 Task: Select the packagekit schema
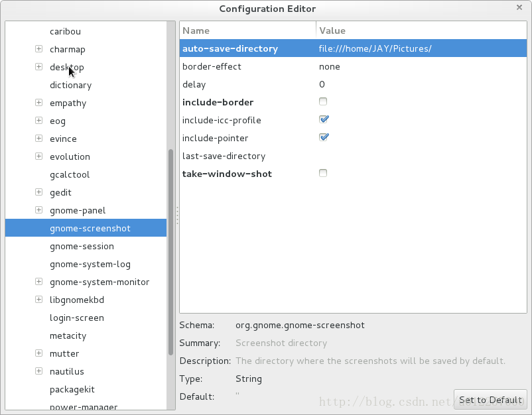pyautogui.click(x=72, y=390)
